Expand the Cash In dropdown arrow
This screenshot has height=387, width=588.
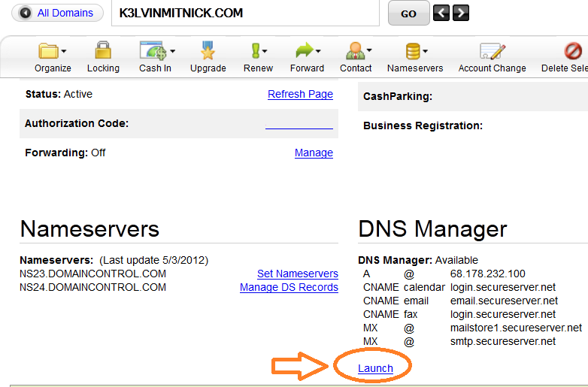[172, 51]
